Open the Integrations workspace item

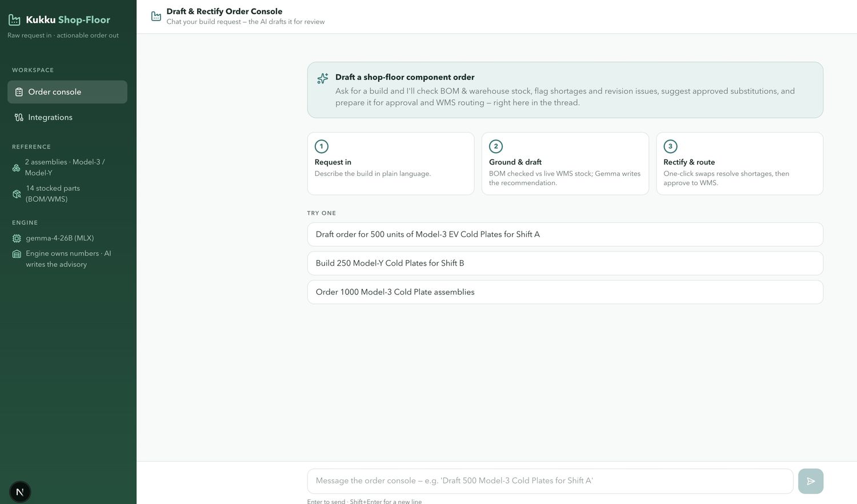pos(67,117)
